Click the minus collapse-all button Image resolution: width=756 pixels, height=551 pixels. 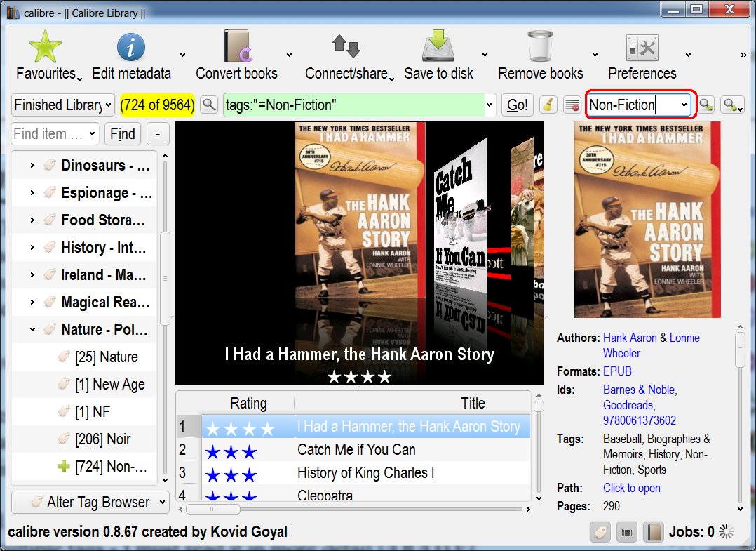click(x=158, y=133)
